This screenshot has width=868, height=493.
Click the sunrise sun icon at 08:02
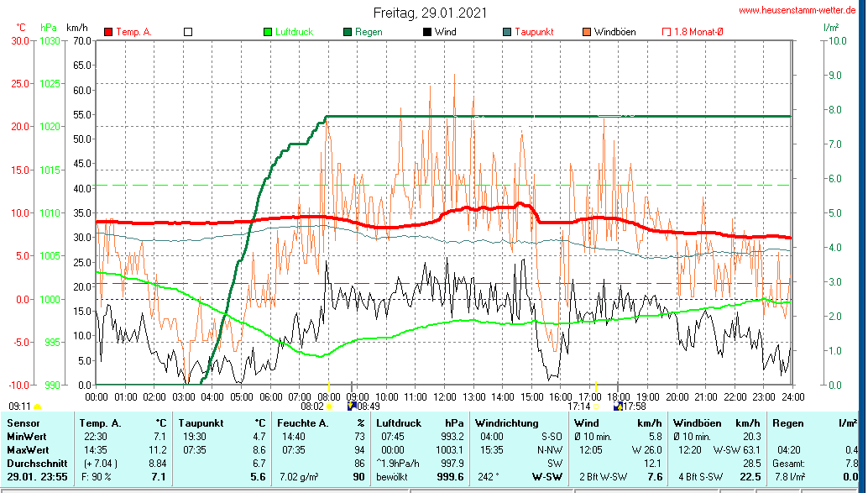[x=329, y=406]
